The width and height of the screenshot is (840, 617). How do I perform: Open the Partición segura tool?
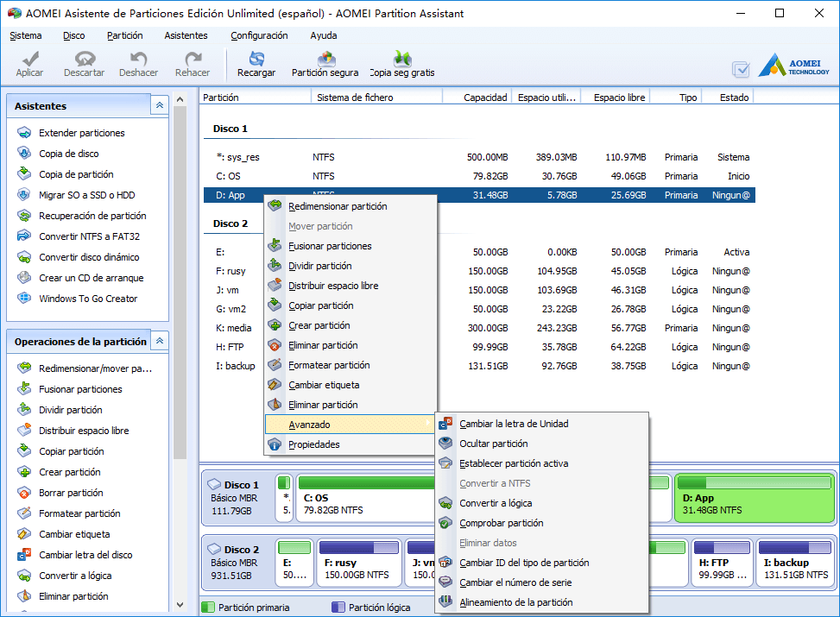[x=325, y=64]
